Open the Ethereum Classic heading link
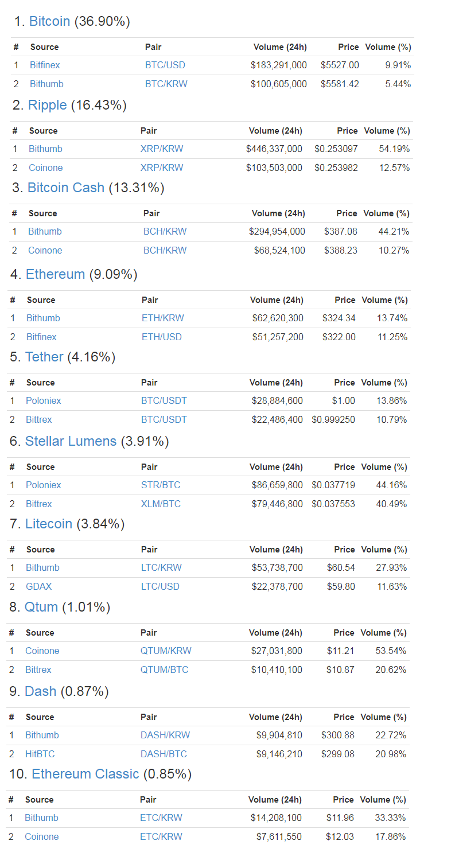 tap(85, 774)
